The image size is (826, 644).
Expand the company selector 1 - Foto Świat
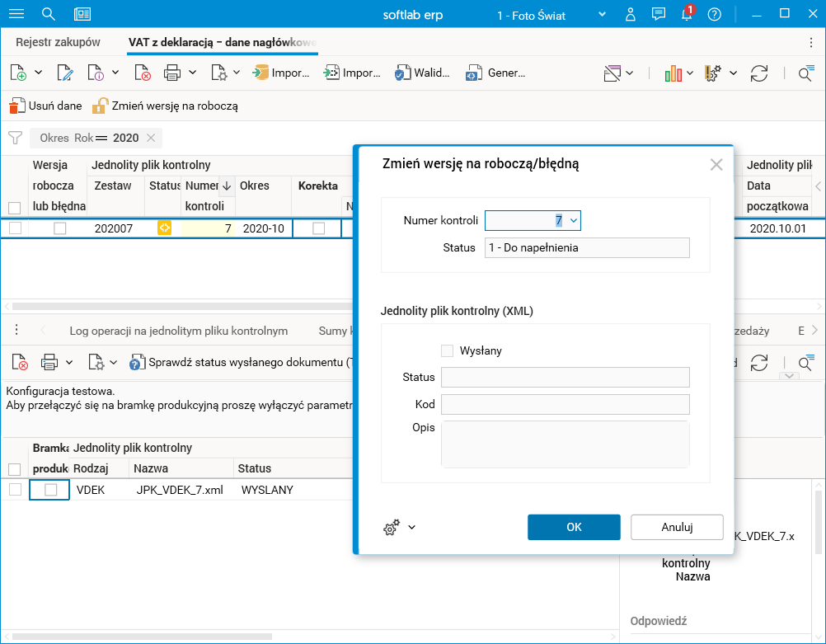point(602,14)
